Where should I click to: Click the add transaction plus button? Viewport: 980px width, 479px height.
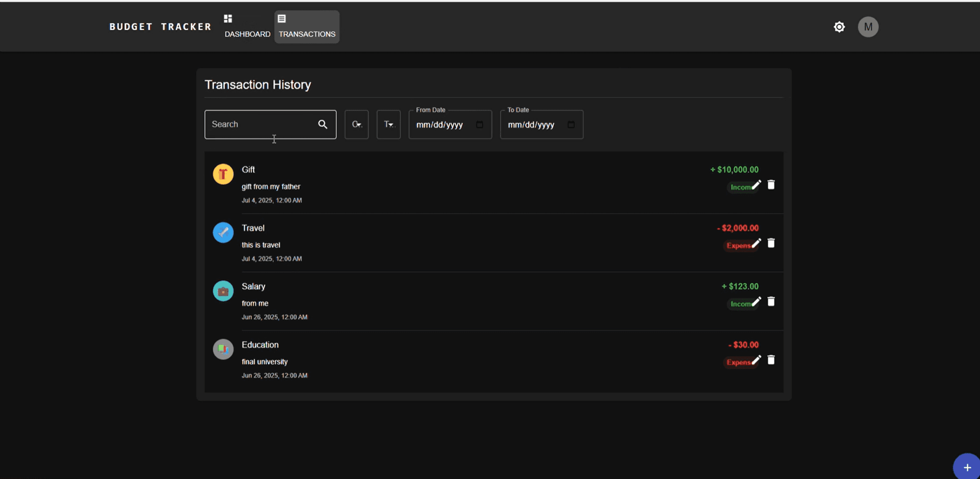click(x=967, y=467)
